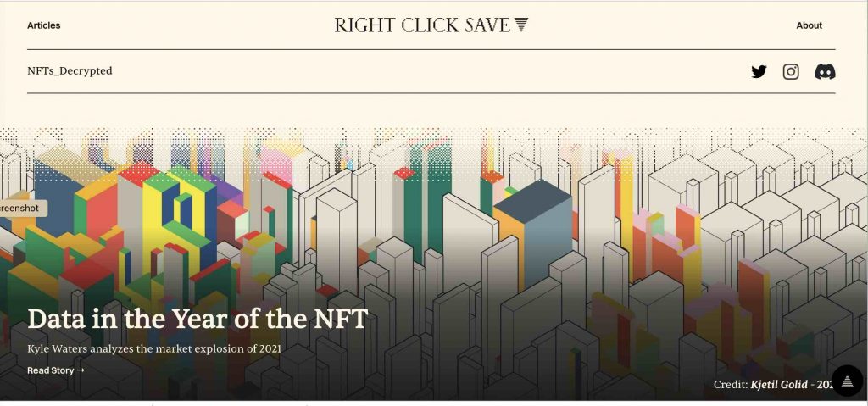This screenshot has width=868, height=406.
Task: Open the Twitter bird icon link
Action: 759,71
